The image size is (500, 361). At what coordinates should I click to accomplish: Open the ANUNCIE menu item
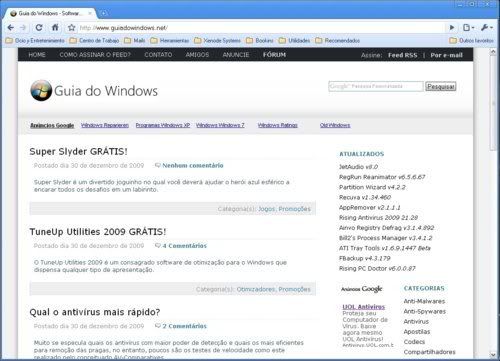tap(236, 55)
